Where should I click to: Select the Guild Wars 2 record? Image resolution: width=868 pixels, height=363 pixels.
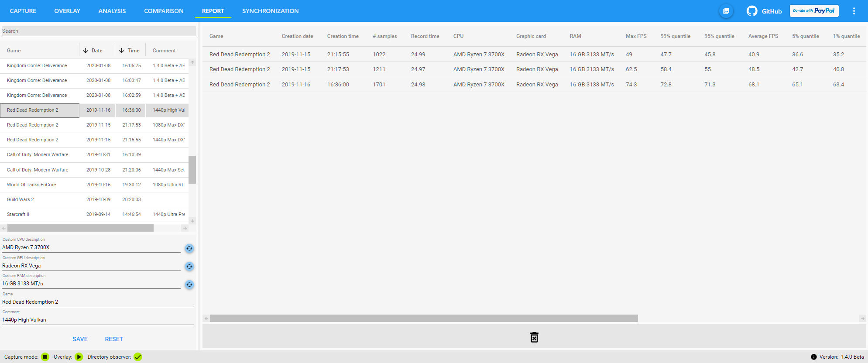(x=94, y=199)
